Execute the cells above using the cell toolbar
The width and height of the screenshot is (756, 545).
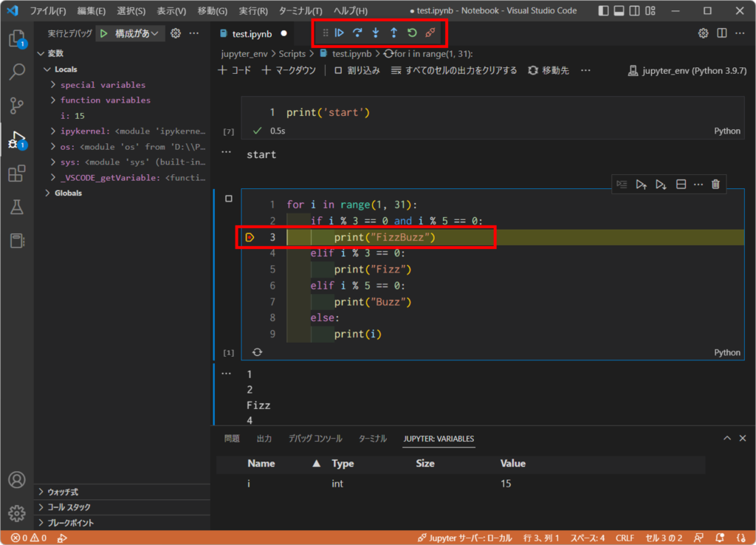click(x=641, y=184)
